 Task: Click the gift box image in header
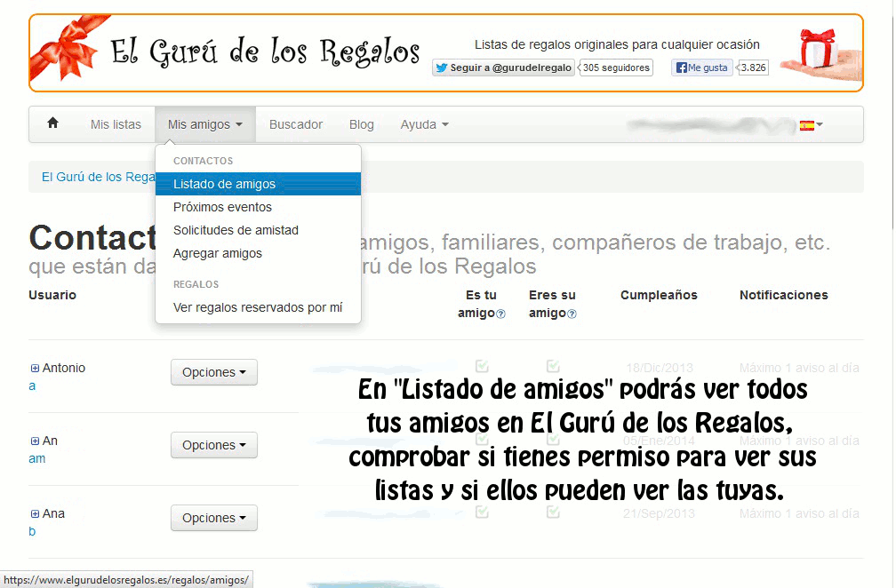click(819, 53)
